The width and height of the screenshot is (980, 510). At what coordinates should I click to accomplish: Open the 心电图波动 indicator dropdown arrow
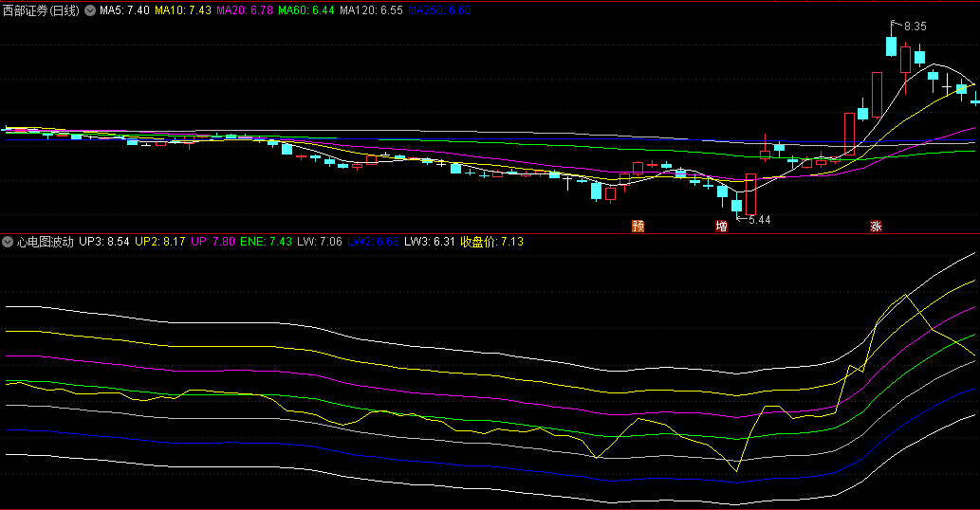tap(8, 242)
